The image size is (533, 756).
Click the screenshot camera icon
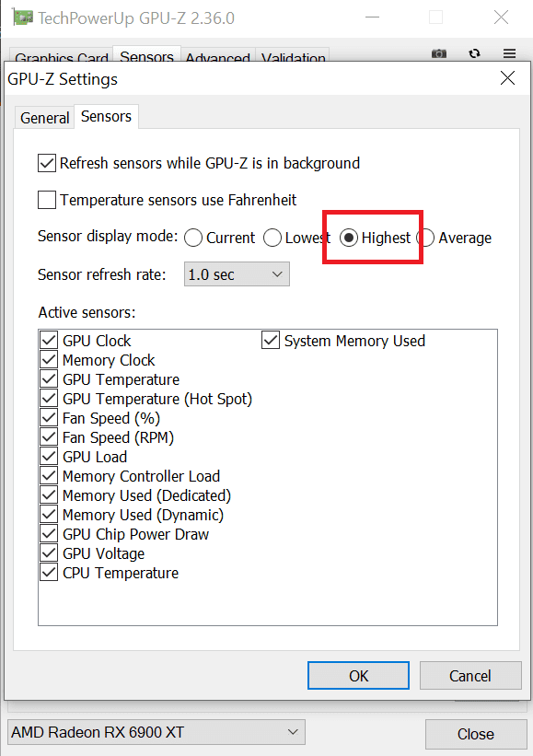(x=438, y=53)
